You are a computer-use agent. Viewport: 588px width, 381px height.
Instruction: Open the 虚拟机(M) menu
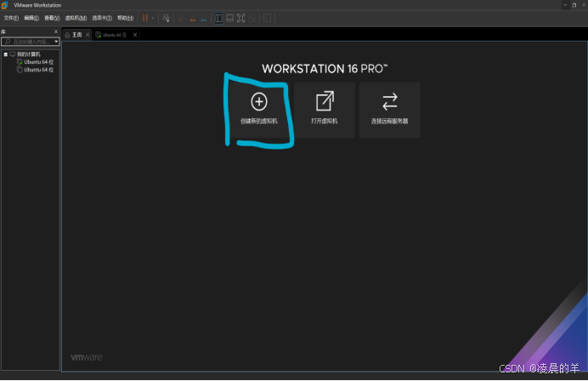click(76, 18)
